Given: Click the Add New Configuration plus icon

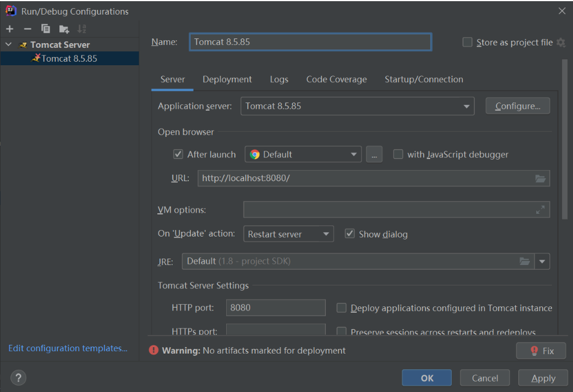Looking at the screenshot, I should [x=9, y=29].
